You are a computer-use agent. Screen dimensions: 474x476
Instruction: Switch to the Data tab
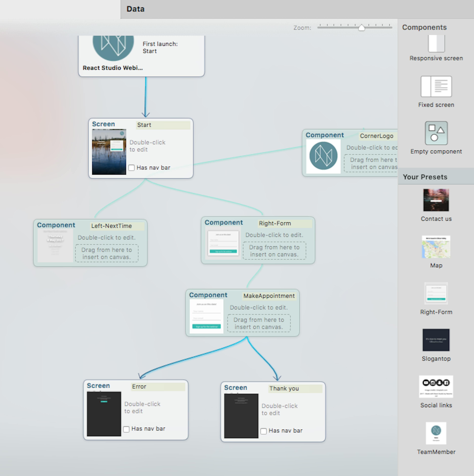(136, 9)
